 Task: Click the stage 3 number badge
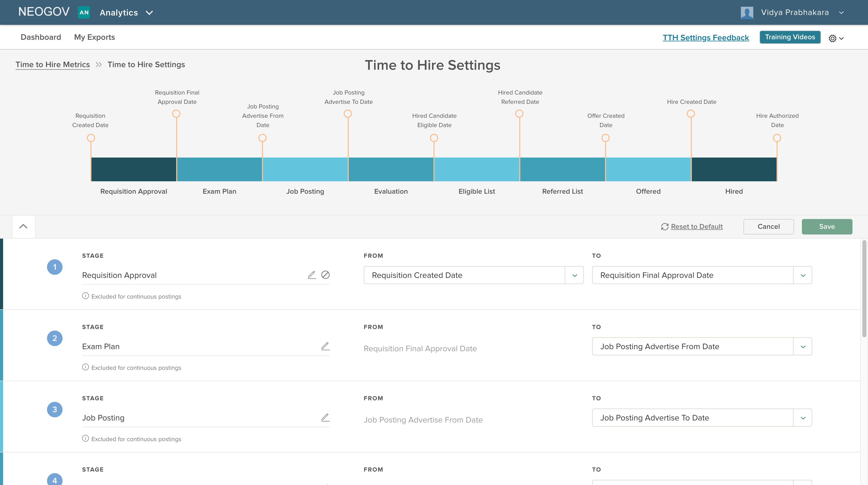pyautogui.click(x=55, y=410)
